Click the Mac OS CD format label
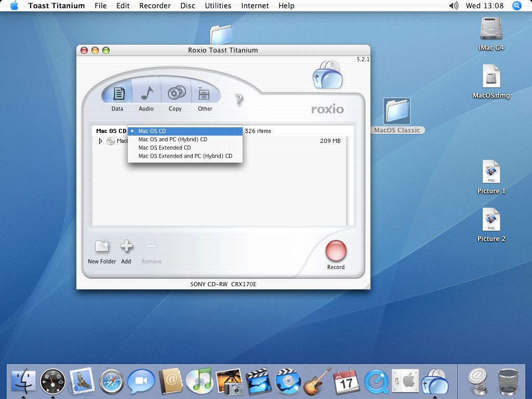Image resolution: width=532 pixels, height=399 pixels. tap(111, 131)
